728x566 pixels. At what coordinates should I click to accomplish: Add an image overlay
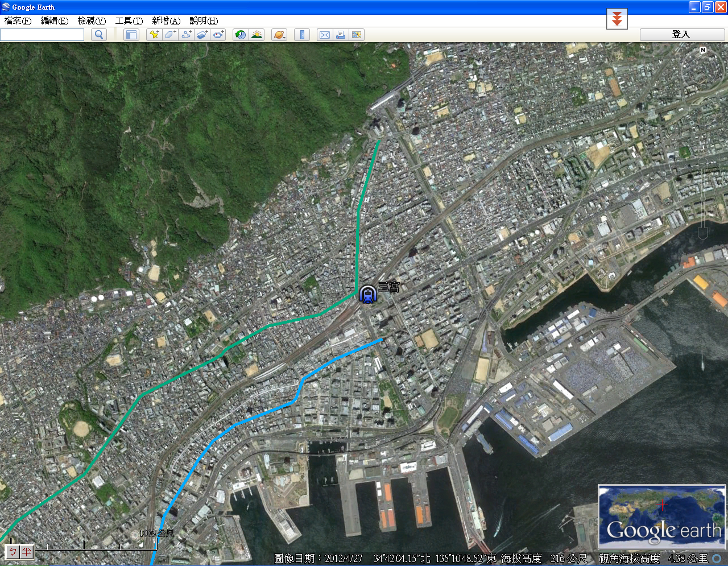(x=202, y=35)
